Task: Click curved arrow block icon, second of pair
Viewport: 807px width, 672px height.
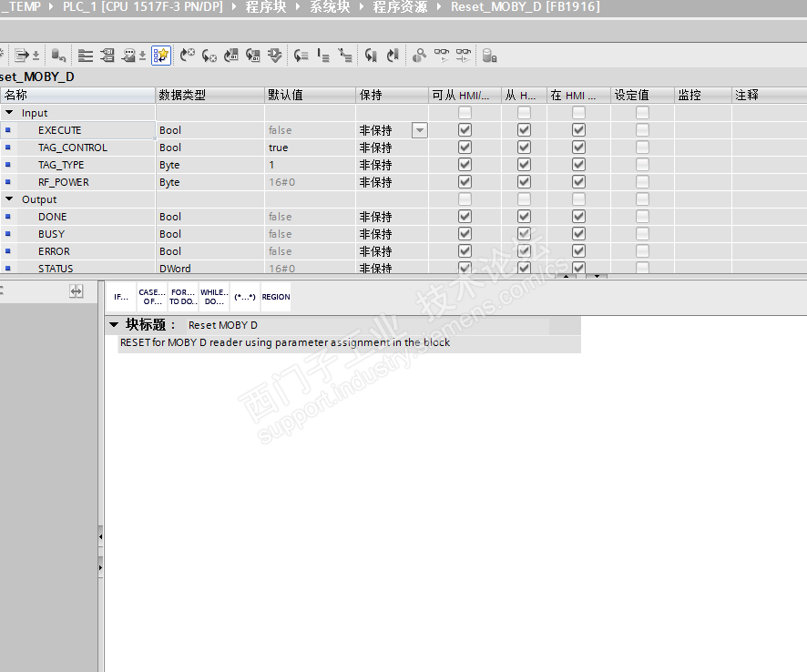Action: coord(252,55)
